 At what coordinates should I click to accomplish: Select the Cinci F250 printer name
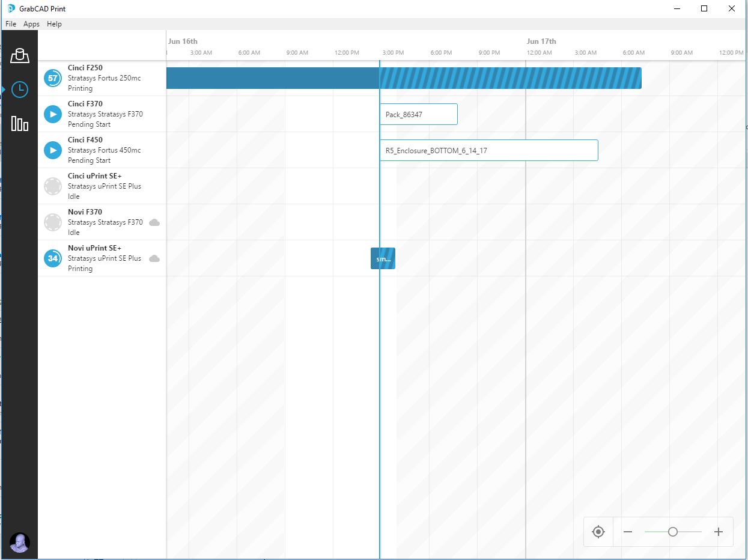pyautogui.click(x=85, y=68)
